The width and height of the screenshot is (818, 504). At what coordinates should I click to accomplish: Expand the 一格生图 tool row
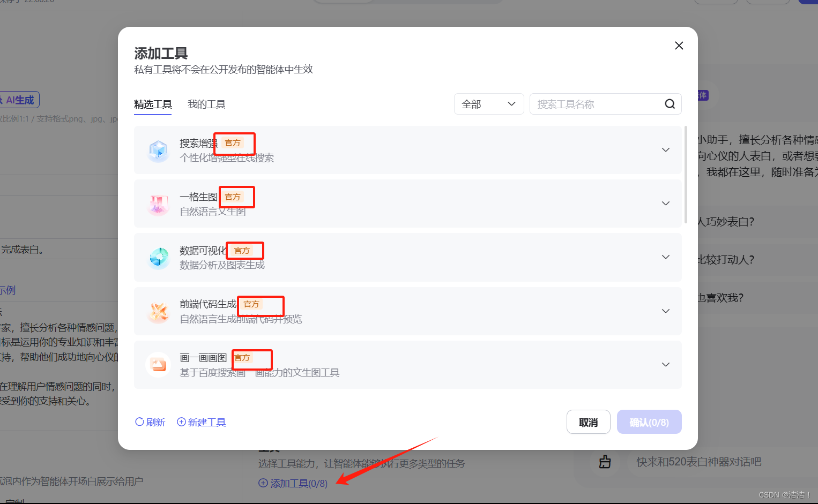pyautogui.click(x=666, y=204)
